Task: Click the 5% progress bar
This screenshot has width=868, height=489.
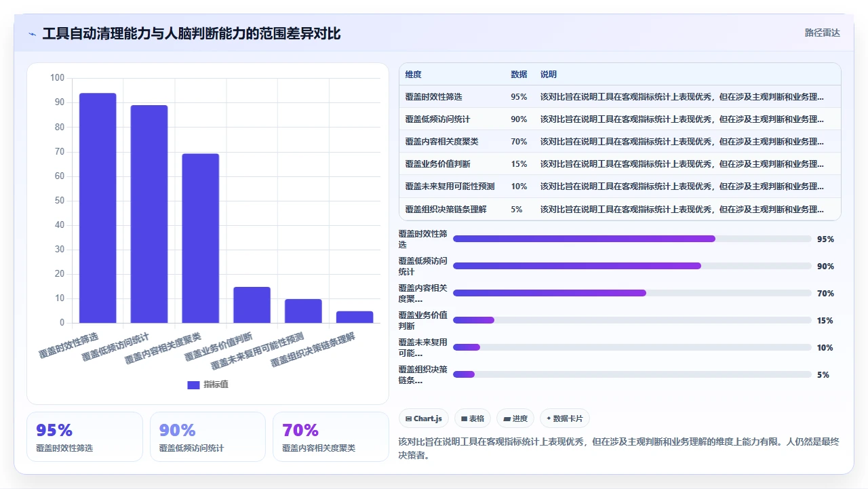Action: (x=632, y=374)
